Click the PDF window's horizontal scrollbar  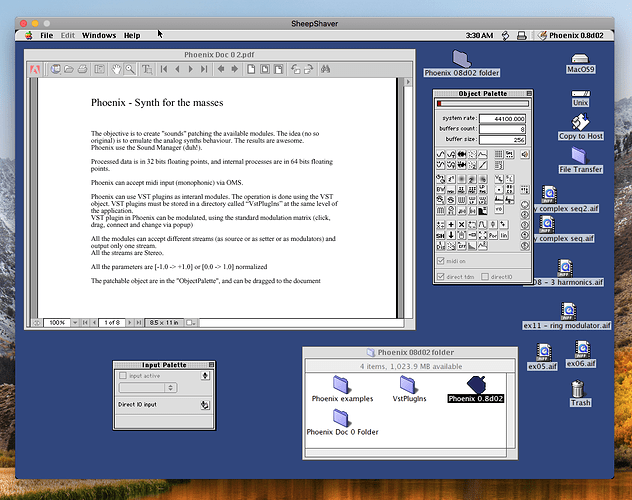301,323
